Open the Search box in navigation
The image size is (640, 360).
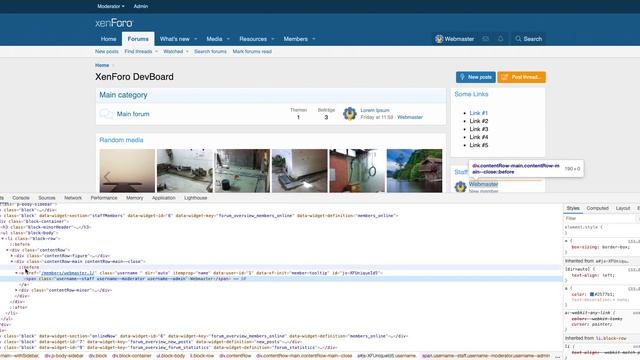[529, 39]
